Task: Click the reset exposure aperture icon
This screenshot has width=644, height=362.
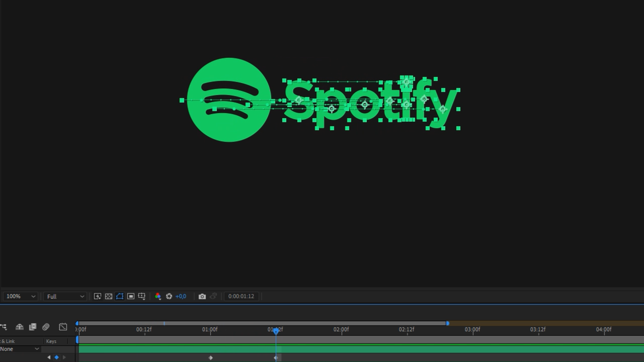Action: 169,296
